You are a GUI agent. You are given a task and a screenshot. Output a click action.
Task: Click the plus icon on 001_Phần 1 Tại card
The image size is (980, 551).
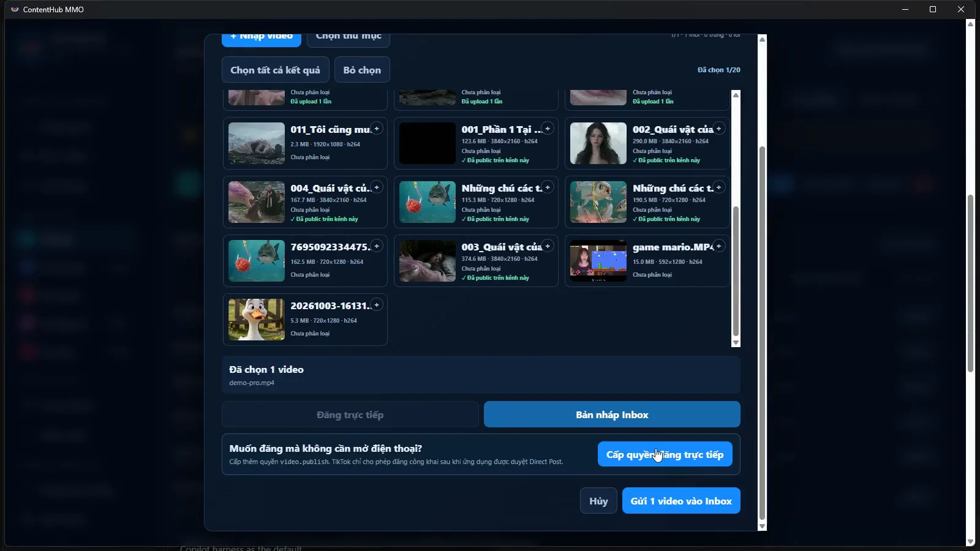pyautogui.click(x=548, y=129)
